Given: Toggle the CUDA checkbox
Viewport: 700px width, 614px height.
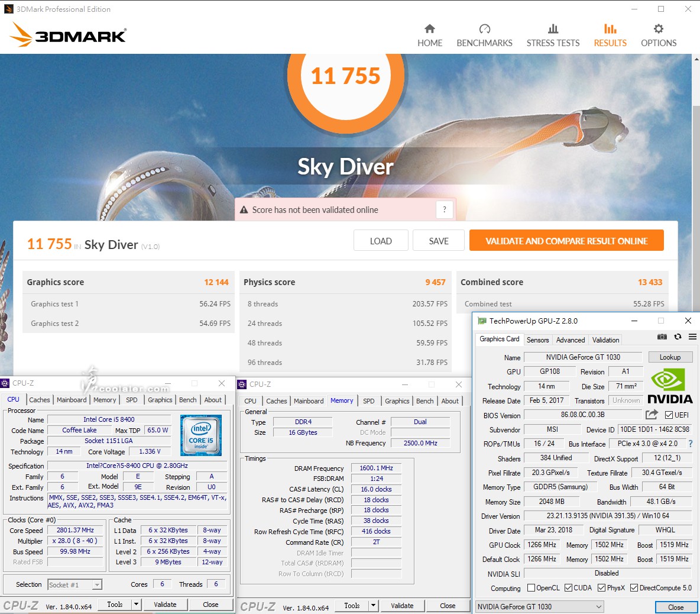Looking at the screenshot, I should point(569,587).
